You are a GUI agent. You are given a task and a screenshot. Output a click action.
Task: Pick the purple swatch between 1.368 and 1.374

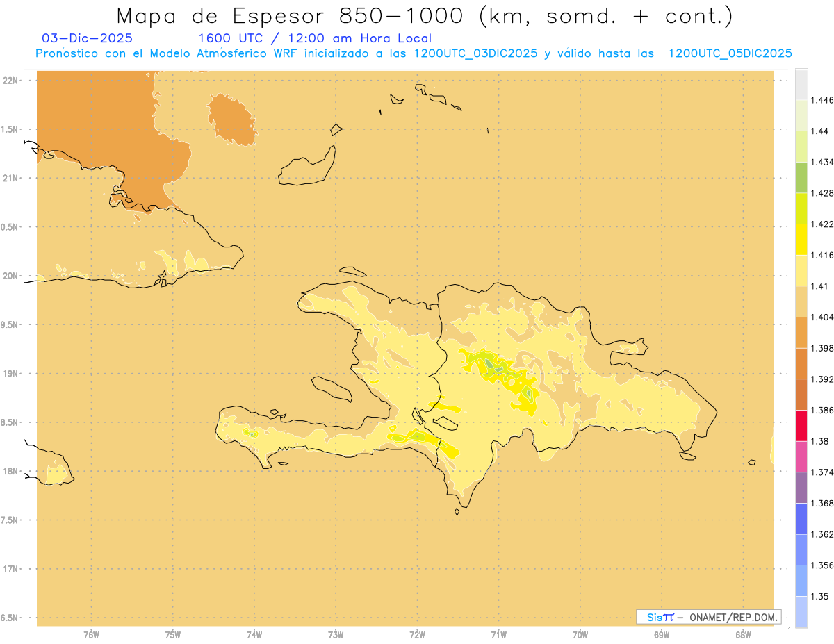pyautogui.click(x=801, y=488)
